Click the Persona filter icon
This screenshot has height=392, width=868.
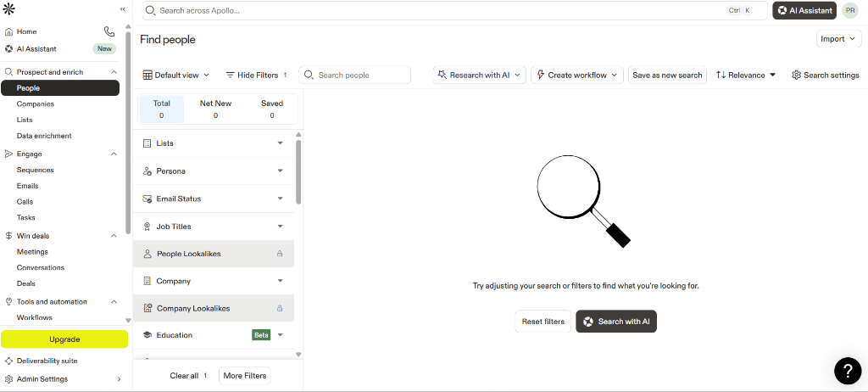coord(147,171)
